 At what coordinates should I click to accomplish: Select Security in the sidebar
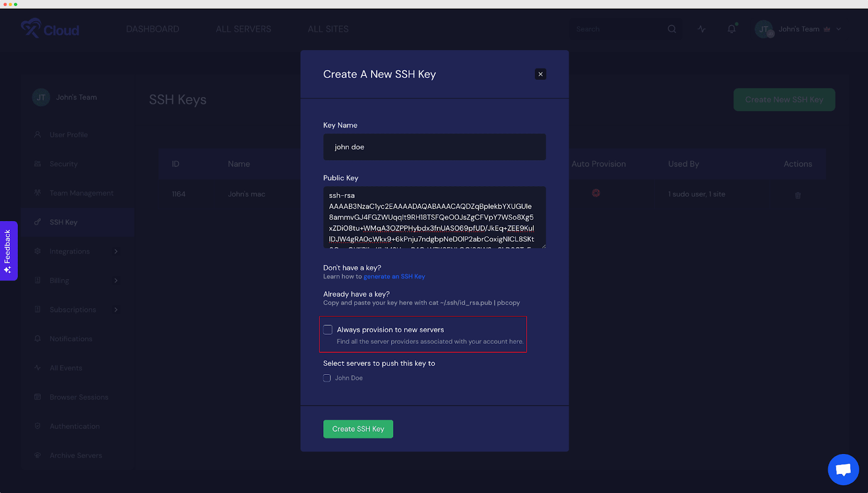(63, 163)
